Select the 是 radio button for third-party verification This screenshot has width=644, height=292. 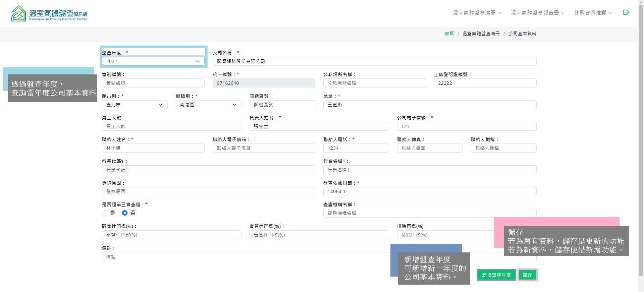tap(105, 213)
